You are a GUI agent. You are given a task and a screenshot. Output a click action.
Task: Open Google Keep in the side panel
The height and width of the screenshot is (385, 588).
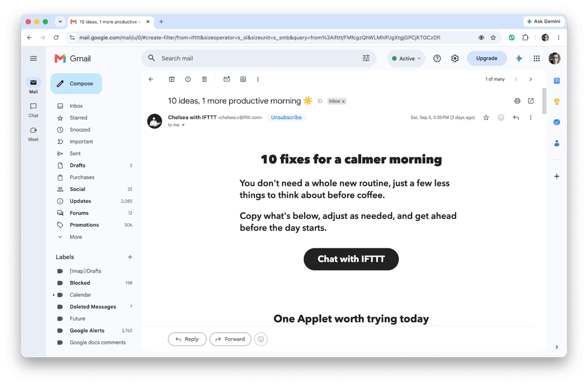pyautogui.click(x=557, y=102)
